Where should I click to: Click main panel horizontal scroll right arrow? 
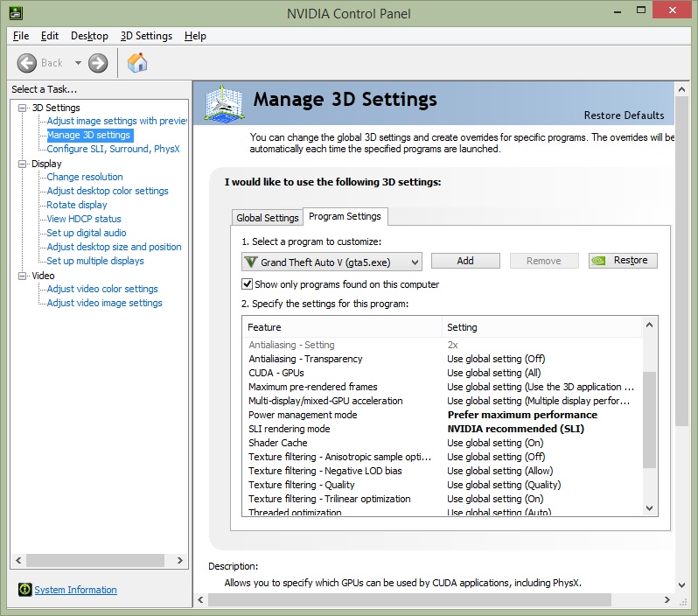(667, 600)
